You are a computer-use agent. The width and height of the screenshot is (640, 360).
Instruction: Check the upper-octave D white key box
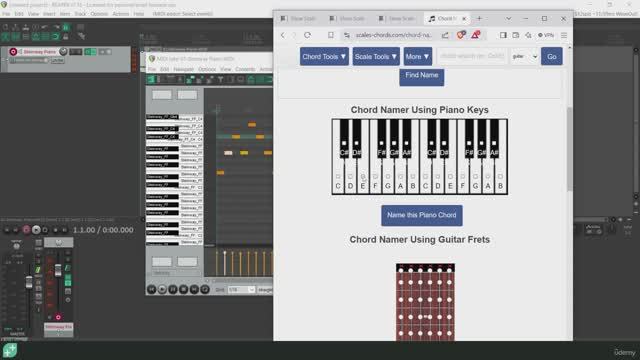438,177
